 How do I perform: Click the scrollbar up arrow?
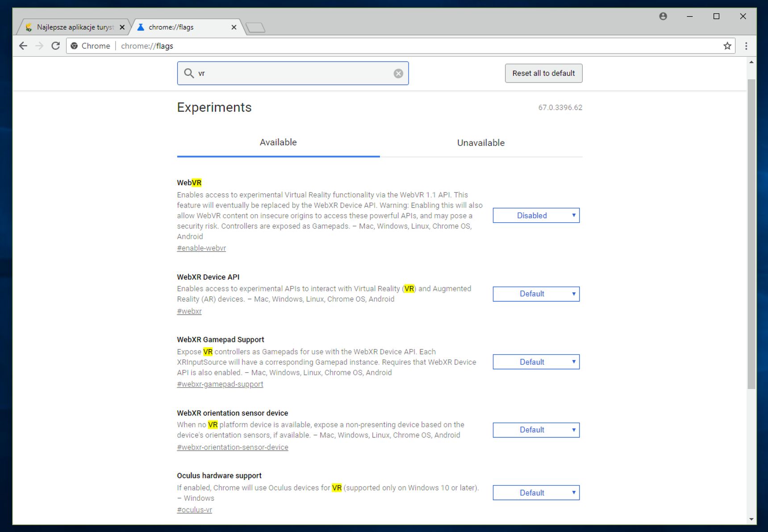tap(751, 62)
